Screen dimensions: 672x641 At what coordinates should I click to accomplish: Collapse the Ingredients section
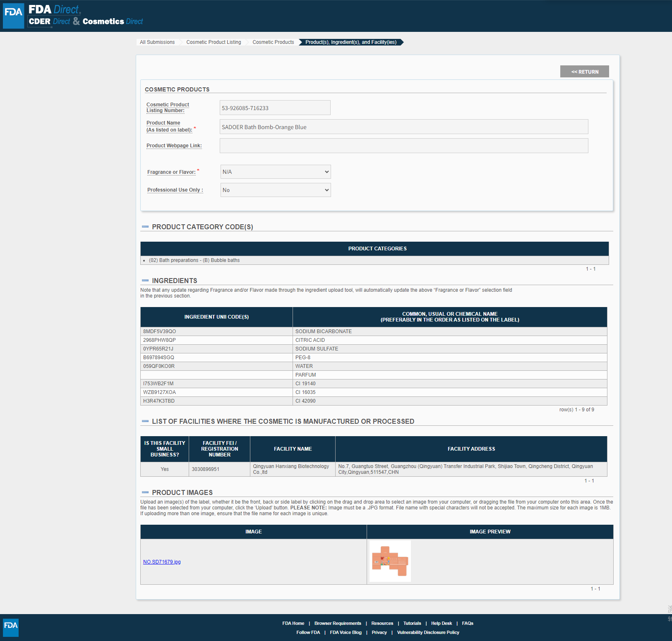click(x=145, y=281)
